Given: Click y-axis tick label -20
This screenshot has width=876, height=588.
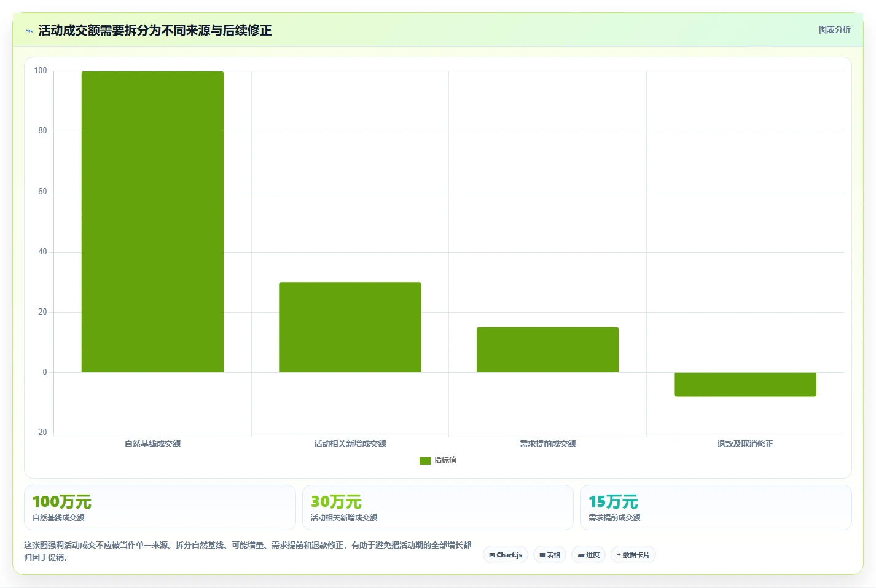Looking at the screenshot, I should [41, 433].
